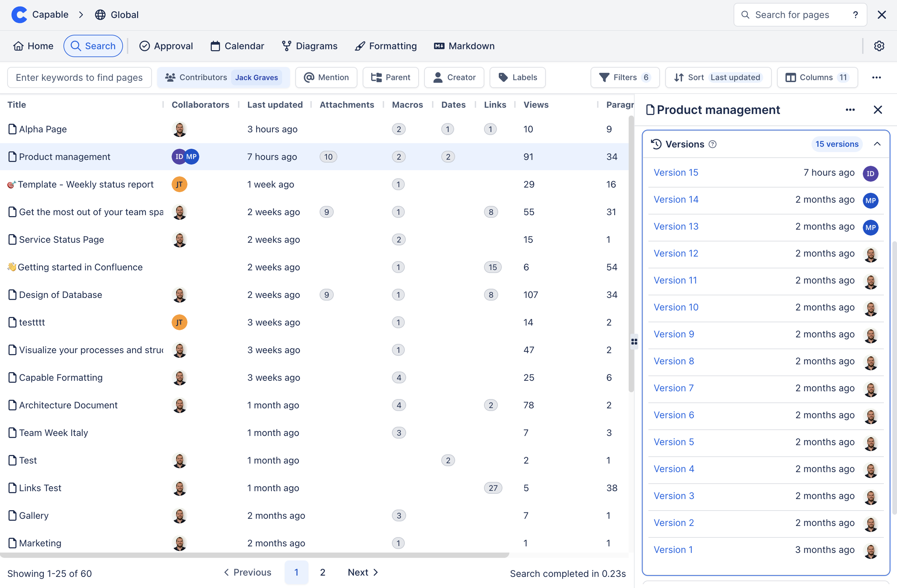This screenshot has height=588, width=897.
Task: Open the Sort Last updated dropdown
Action: (718, 77)
